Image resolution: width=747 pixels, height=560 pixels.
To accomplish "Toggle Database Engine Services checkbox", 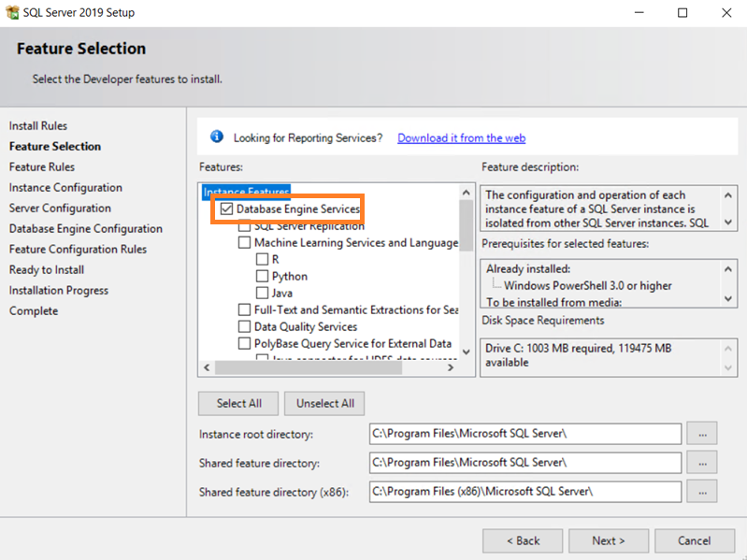I will [x=227, y=208].
